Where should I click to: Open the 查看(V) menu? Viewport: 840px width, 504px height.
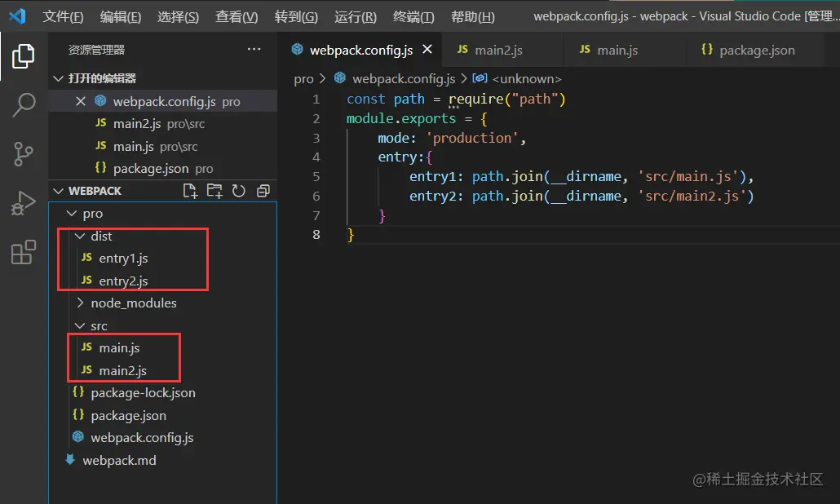click(x=237, y=16)
